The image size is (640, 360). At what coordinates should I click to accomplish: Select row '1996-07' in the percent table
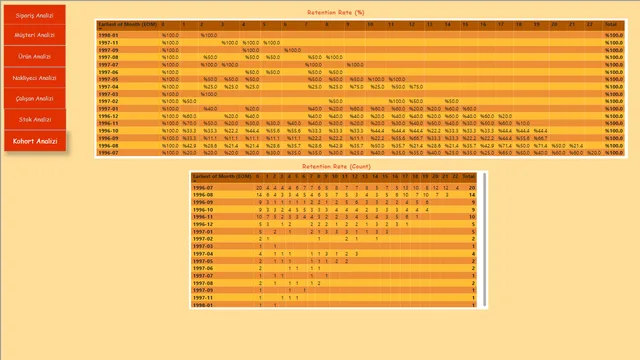[x=360, y=153]
